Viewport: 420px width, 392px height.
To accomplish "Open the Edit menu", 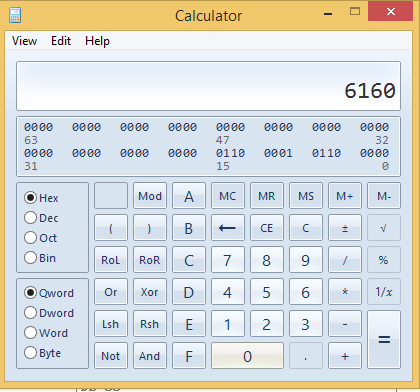I will [x=61, y=41].
